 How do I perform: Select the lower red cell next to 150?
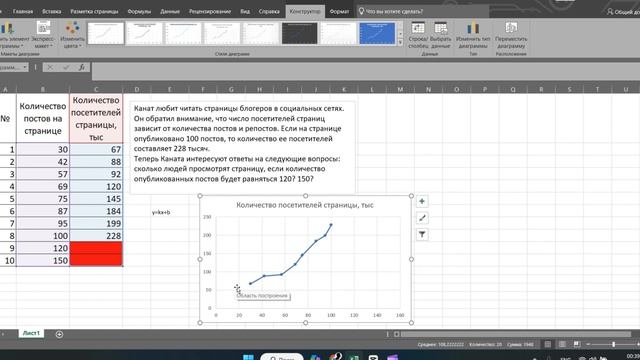point(96,260)
